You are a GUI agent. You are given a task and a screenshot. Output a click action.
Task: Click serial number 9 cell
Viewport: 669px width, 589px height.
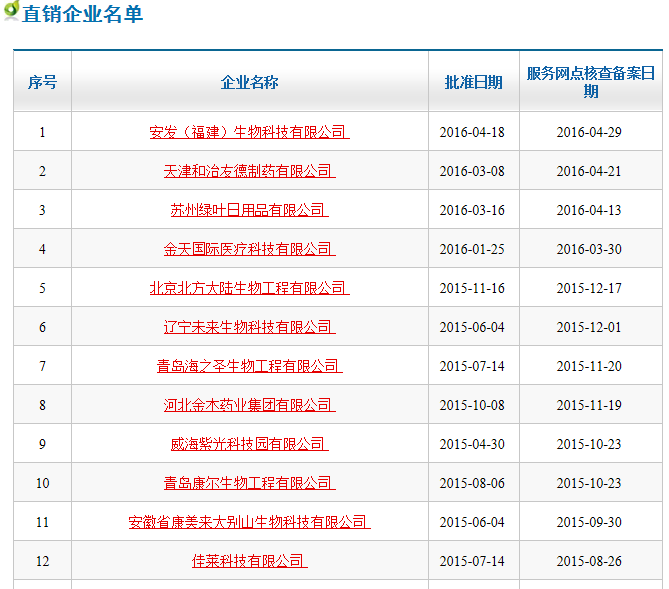42,444
